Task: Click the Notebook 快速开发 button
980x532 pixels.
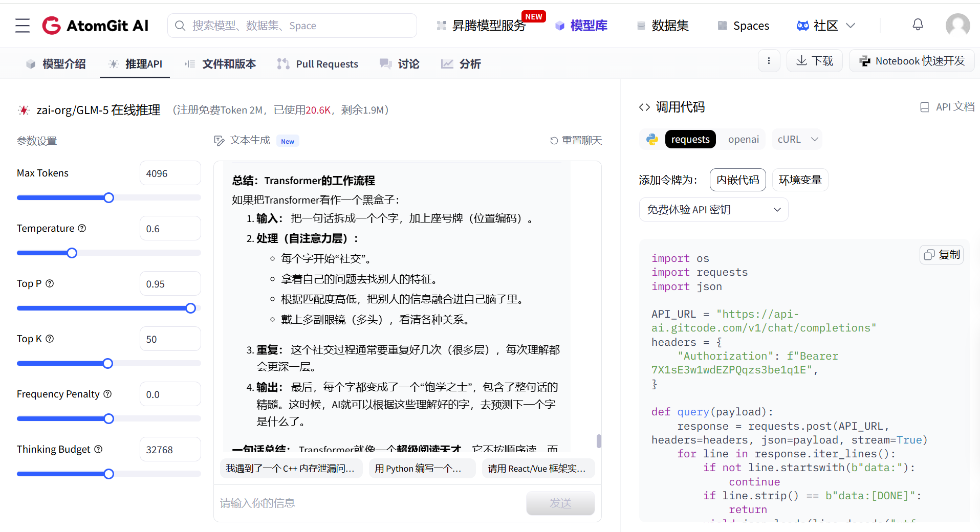Action: 911,60
